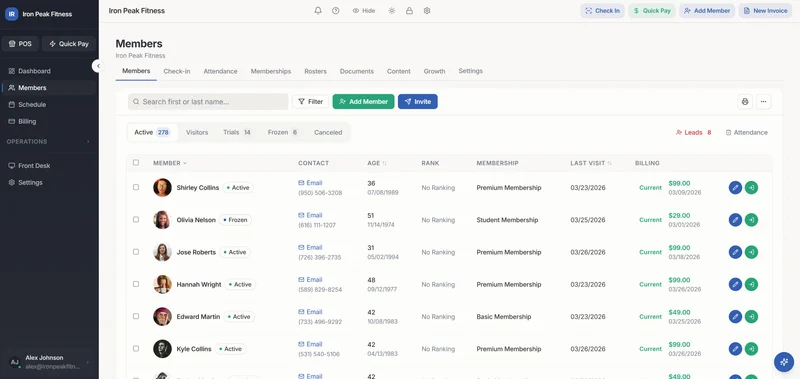Open Schedule in the sidebar
Viewport: 800px width, 379px height.
click(48, 105)
